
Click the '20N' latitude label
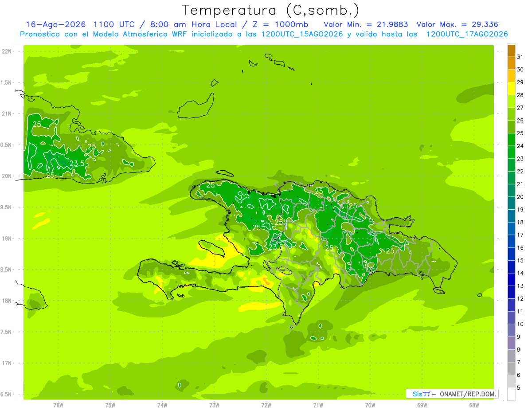click(x=7, y=176)
